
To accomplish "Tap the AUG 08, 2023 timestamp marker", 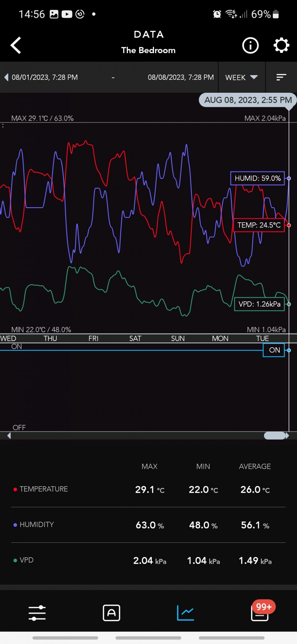I will click(248, 100).
